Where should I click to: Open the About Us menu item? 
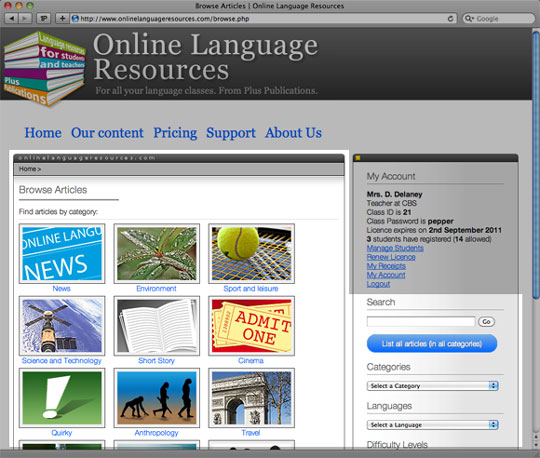click(x=293, y=133)
